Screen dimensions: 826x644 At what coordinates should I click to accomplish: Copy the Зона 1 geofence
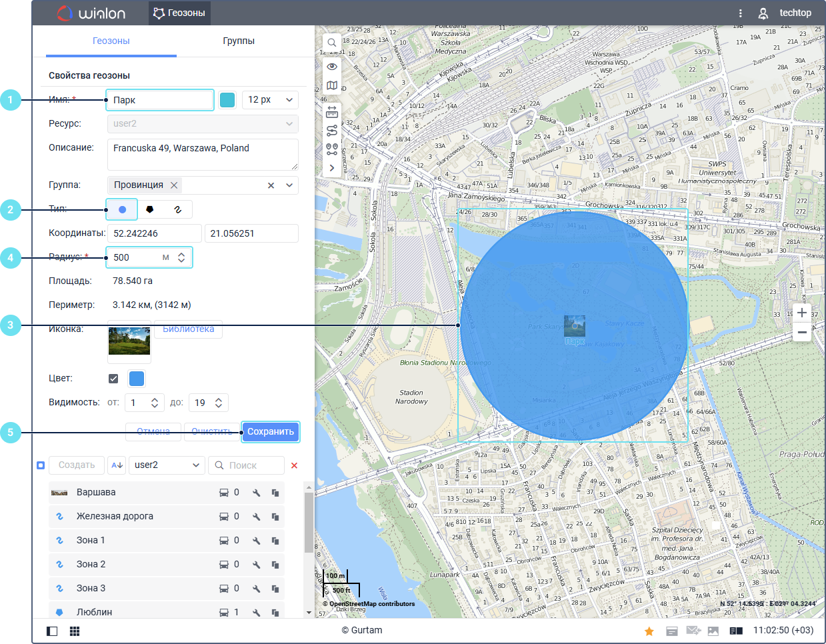tap(275, 541)
